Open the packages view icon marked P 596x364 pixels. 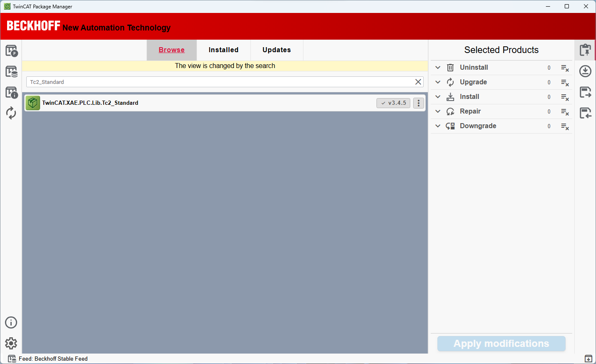coord(11,51)
